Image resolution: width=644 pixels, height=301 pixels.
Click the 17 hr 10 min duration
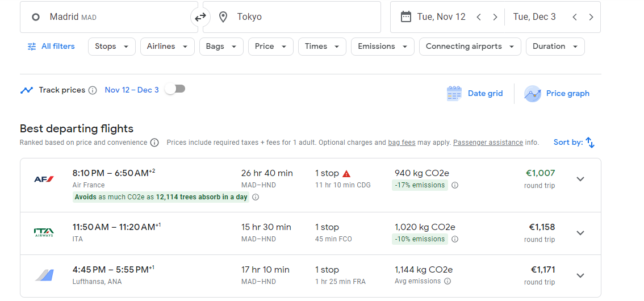tap(265, 270)
